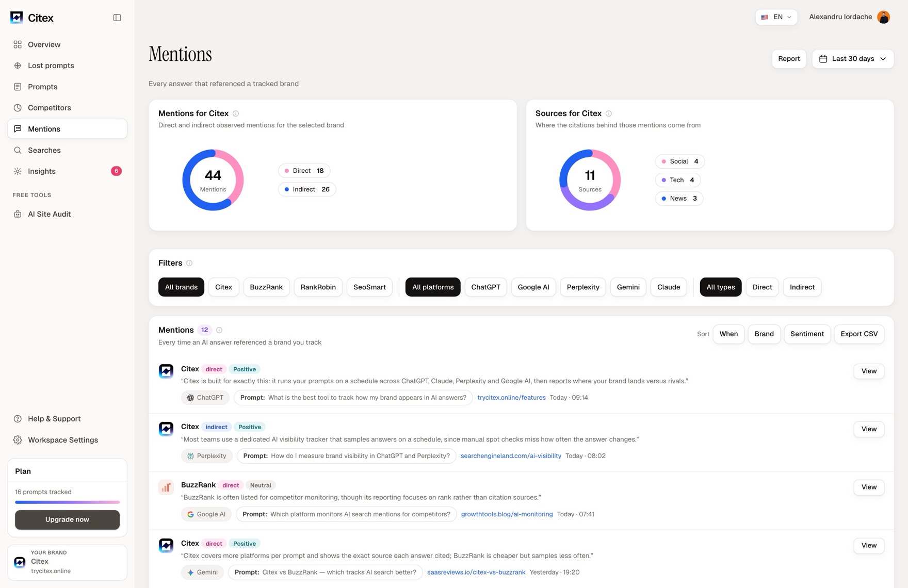Click the Citex logo on the trycitex.online/features mention
Image resolution: width=908 pixels, height=588 pixels.
click(166, 371)
